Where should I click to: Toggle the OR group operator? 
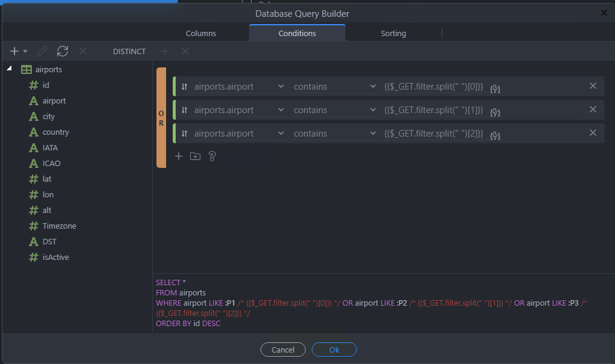point(161,118)
